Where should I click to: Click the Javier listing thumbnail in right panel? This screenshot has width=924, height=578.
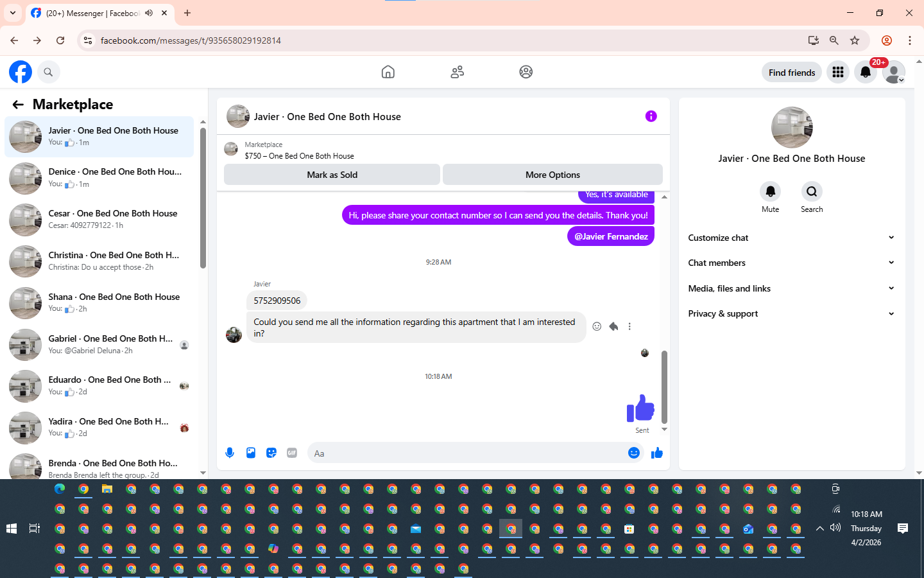pos(792,127)
